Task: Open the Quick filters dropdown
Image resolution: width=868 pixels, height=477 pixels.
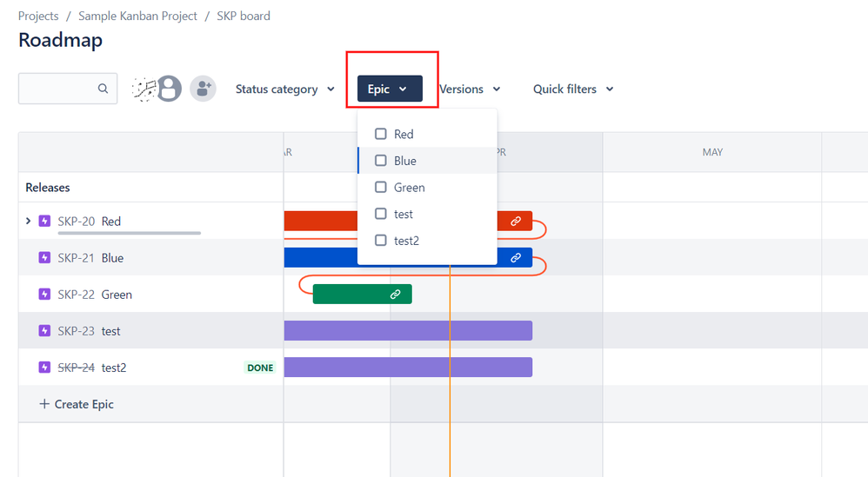Action: click(x=573, y=89)
